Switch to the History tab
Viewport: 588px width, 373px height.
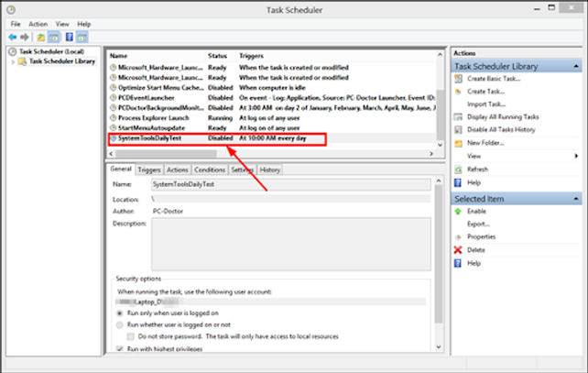pyautogui.click(x=269, y=170)
